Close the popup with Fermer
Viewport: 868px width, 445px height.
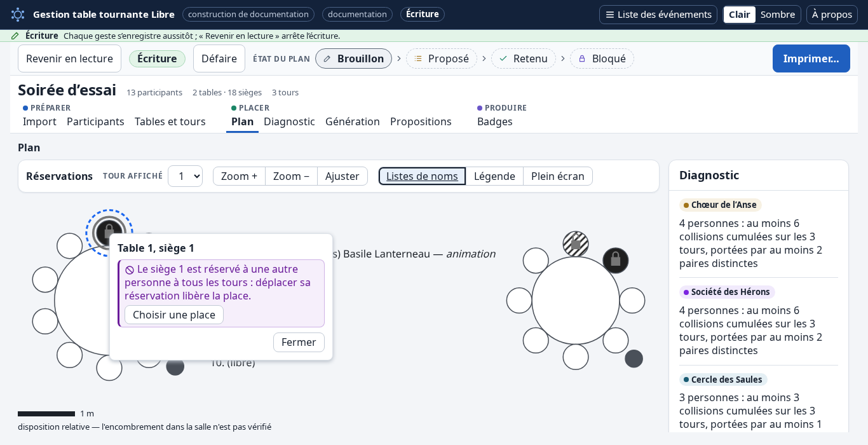(x=299, y=342)
